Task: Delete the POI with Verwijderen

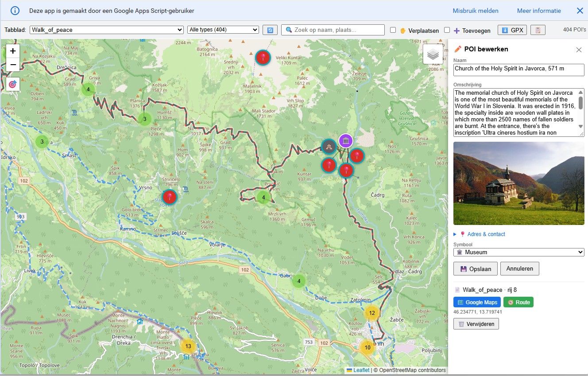Action: pos(476,324)
